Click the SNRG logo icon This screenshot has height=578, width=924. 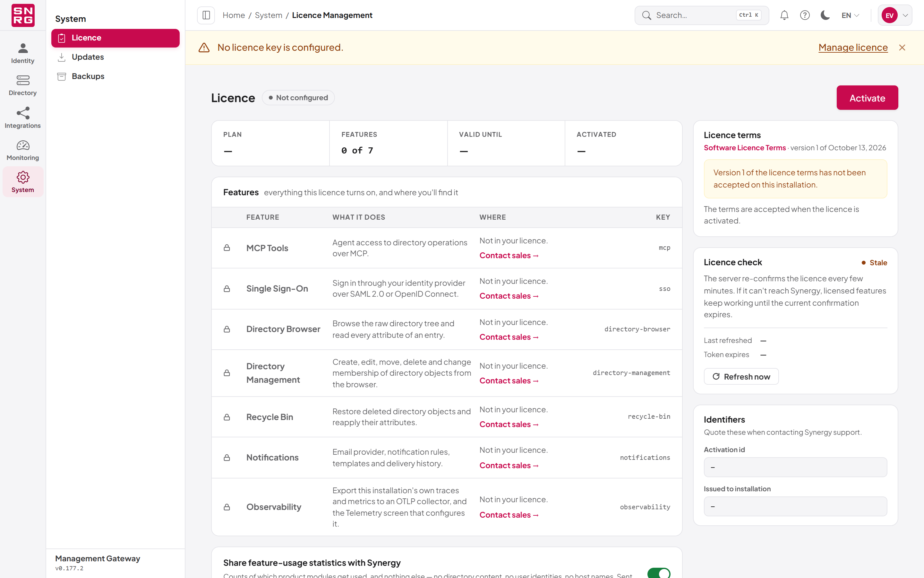(x=23, y=15)
